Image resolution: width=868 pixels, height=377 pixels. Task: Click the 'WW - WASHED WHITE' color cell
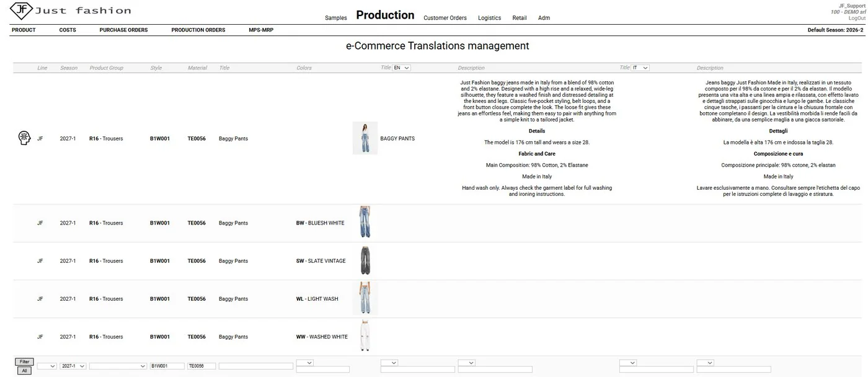pos(322,337)
